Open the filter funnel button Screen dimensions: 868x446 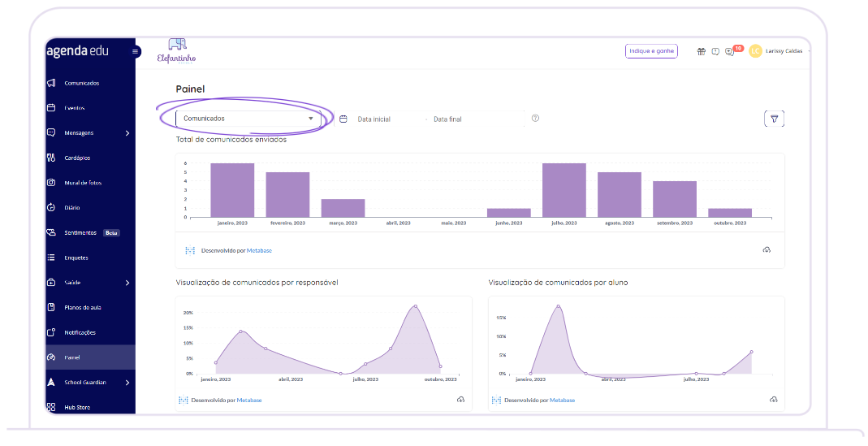pos(774,119)
